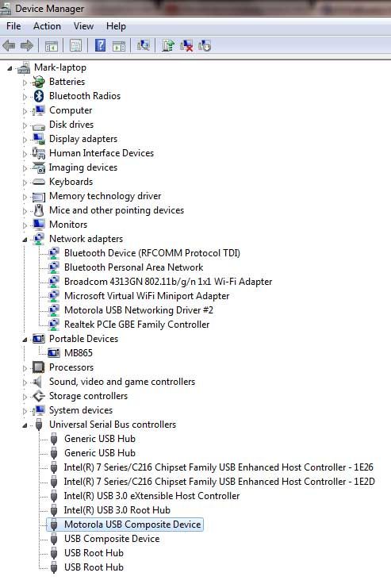Click the blue Help question-mark icon

[x=100, y=45]
